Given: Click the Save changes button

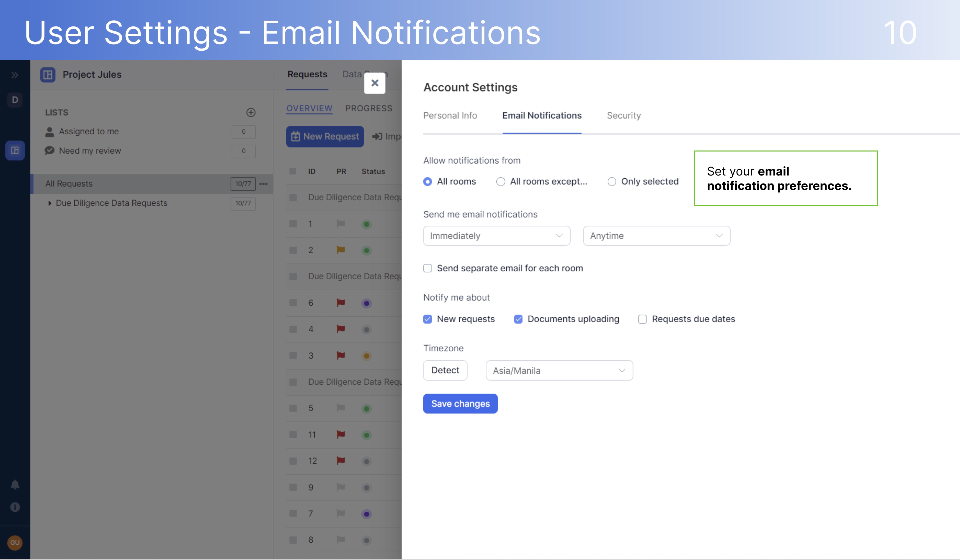Looking at the screenshot, I should pyautogui.click(x=460, y=403).
